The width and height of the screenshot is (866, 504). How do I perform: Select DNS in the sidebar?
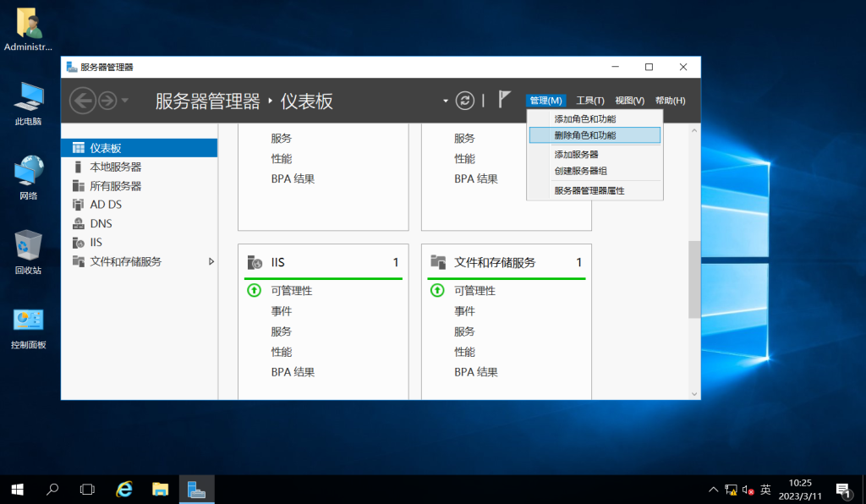pos(140,223)
